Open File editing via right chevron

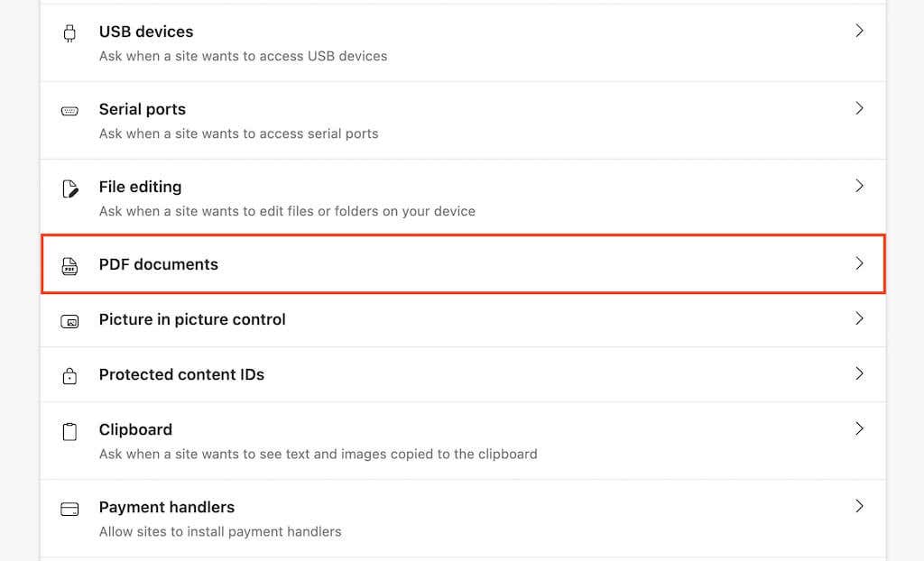(x=859, y=186)
